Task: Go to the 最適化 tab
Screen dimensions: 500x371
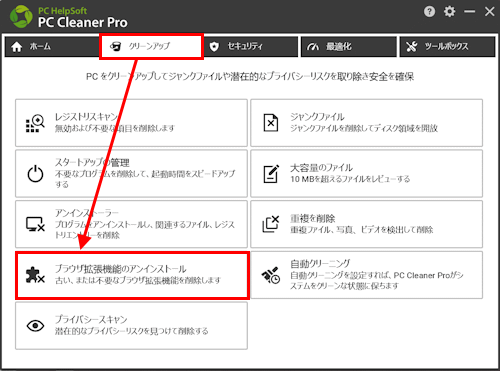Action: click(x=349, y=47)
